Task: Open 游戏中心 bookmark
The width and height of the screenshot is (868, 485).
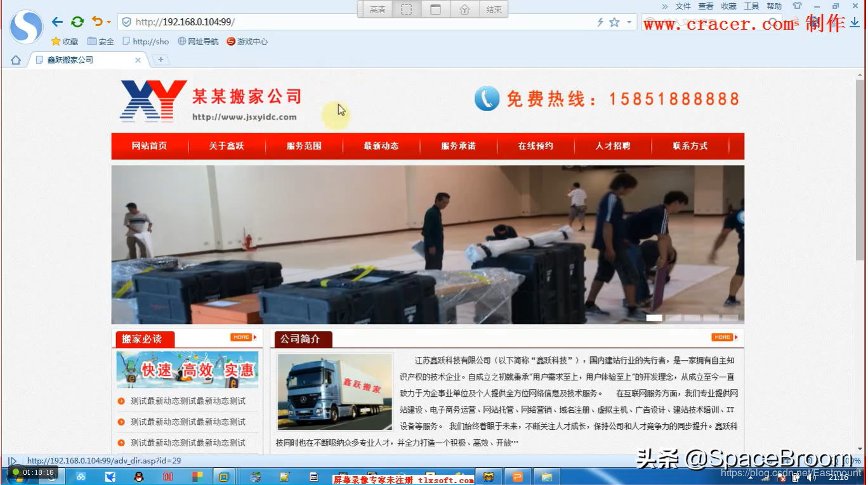Action: 247,41
